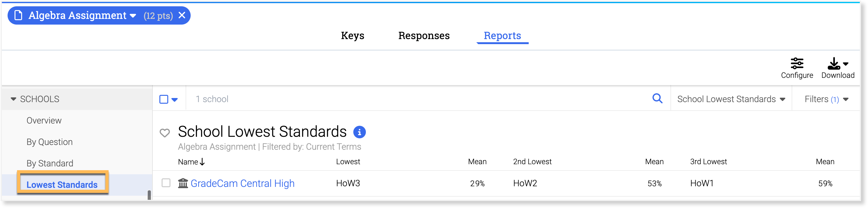Click the search magnifier icon
Image resolution: width=868 pixels, height=208 pixels.
pyautogui.click(x=657, y=98)
